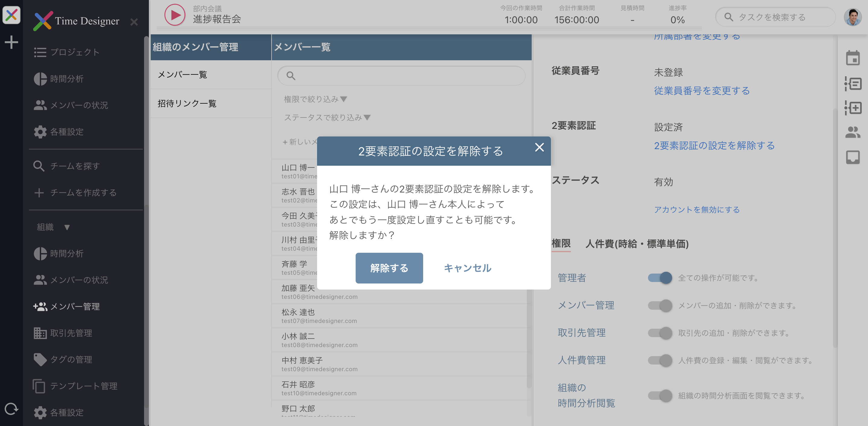Screen dimensions: 868x426
Task: Enable the 人件費管理 permission toggle
Action: click(x=660, y=360)
